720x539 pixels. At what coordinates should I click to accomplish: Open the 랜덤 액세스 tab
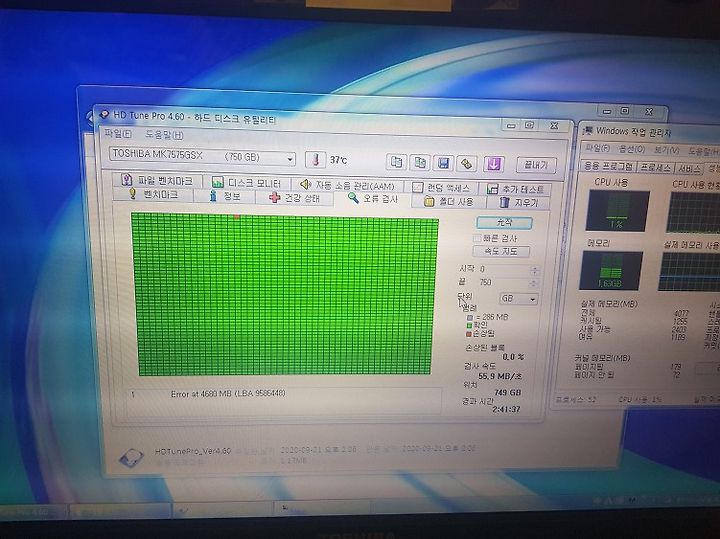click(442, 188)
